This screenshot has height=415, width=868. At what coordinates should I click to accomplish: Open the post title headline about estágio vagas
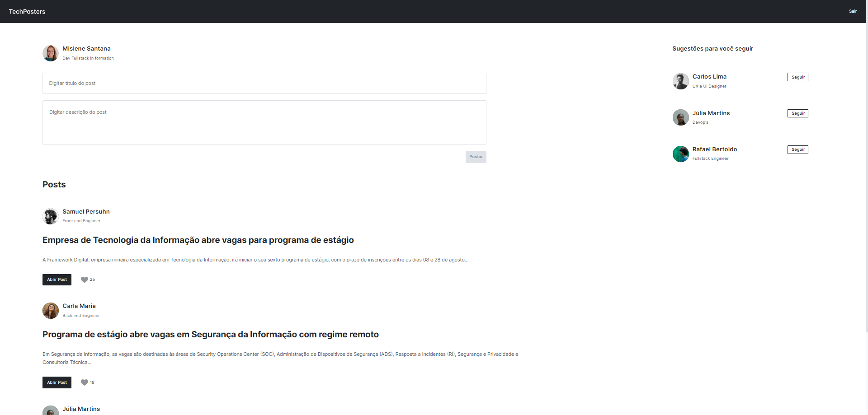click(x=198, y=240)
